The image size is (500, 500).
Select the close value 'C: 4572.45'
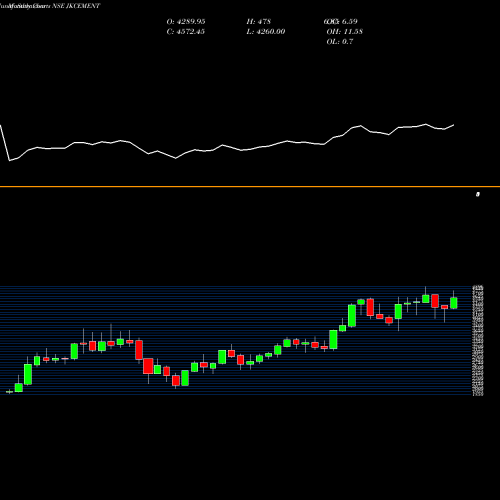pyautogui.click(x=186, y=32)
